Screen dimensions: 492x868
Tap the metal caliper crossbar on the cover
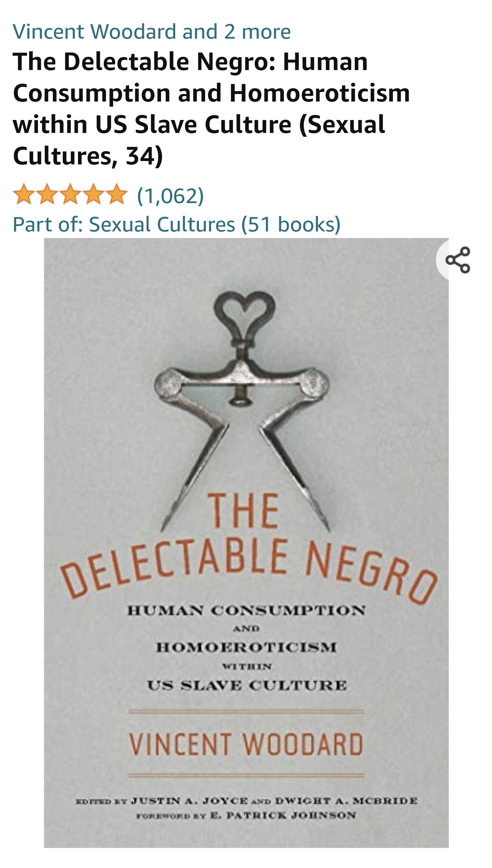tap(242, 382)
